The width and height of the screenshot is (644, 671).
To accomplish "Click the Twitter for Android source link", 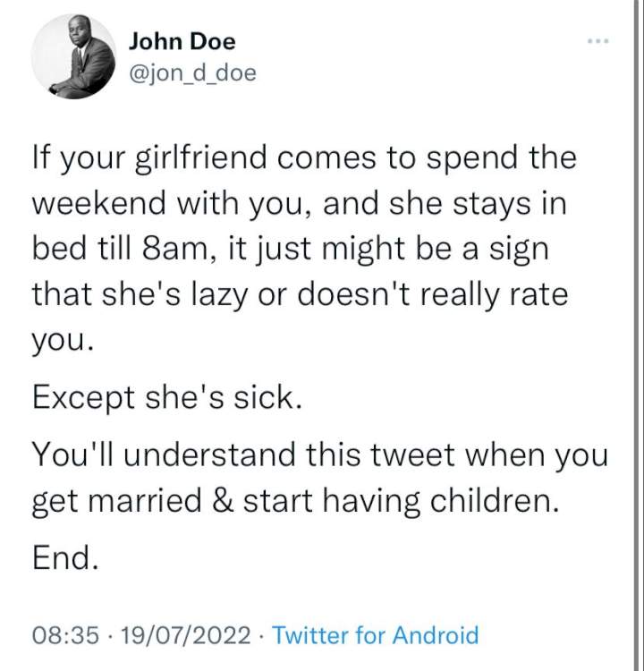I will [376, 634].
